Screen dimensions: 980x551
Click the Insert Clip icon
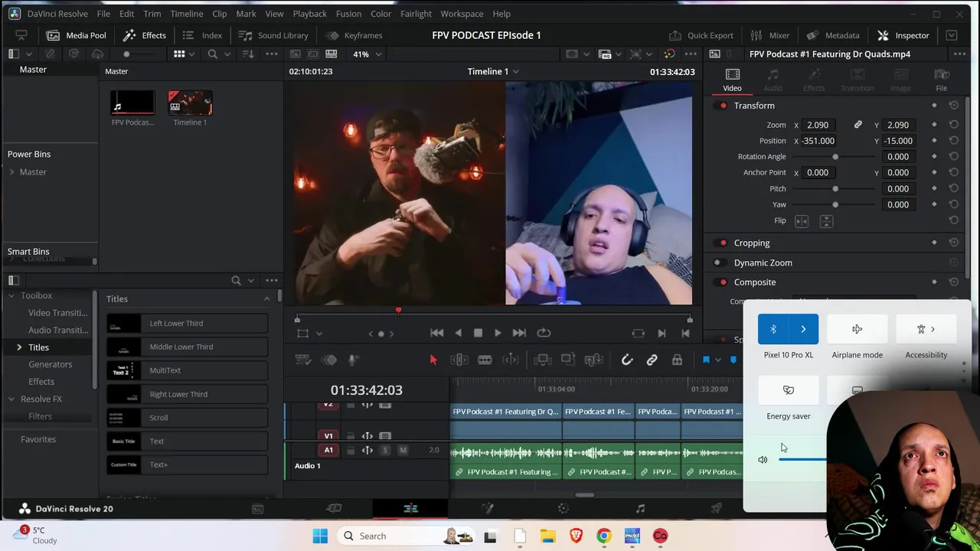[x=543, y=360]
